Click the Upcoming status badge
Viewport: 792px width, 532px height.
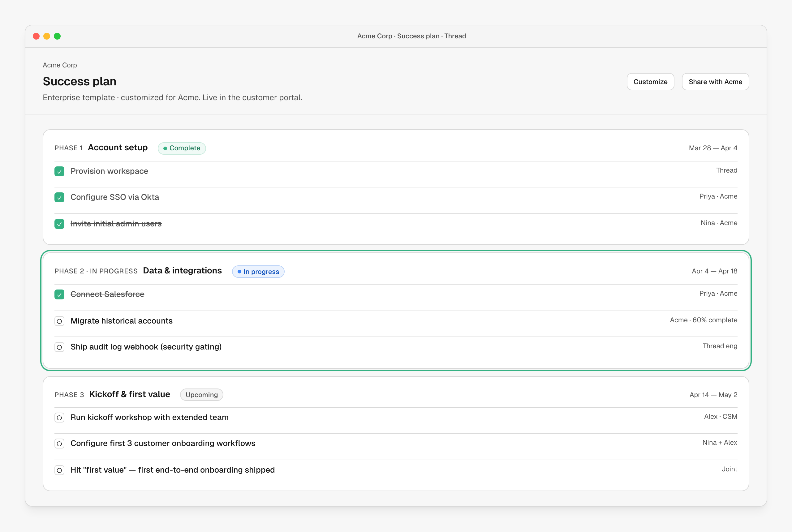tap(202, 395)
